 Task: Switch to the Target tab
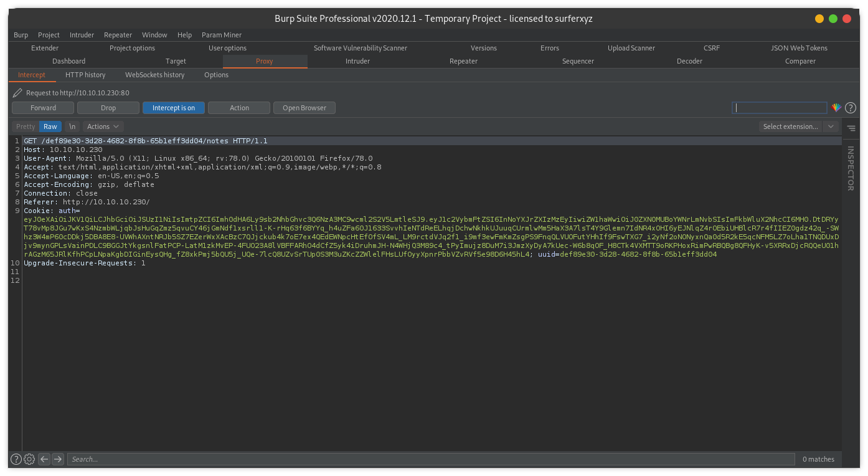pyautogui.click(x=176, y=61)
